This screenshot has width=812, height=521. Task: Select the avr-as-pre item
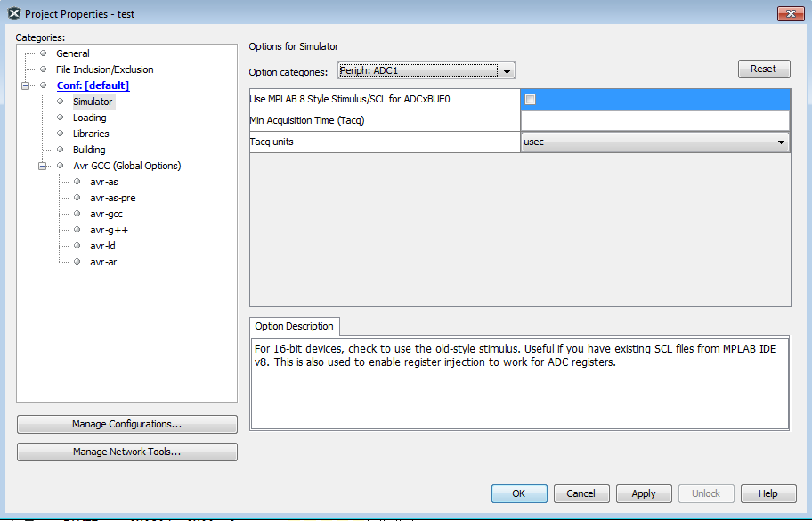(113, 198)
